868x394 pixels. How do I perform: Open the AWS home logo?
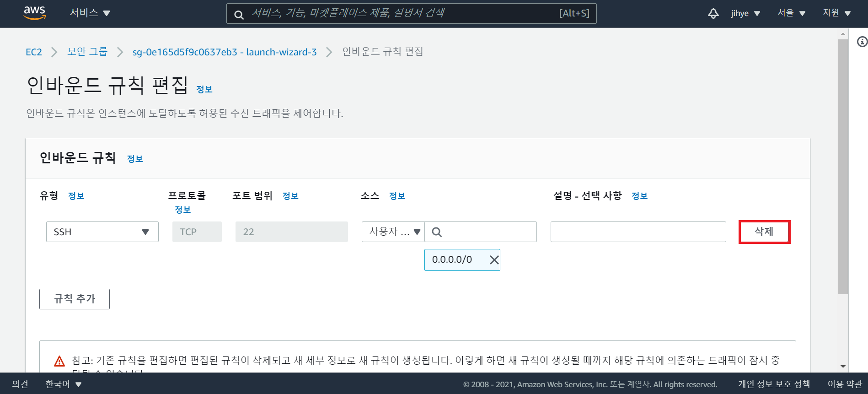click(x=35, y=13)
